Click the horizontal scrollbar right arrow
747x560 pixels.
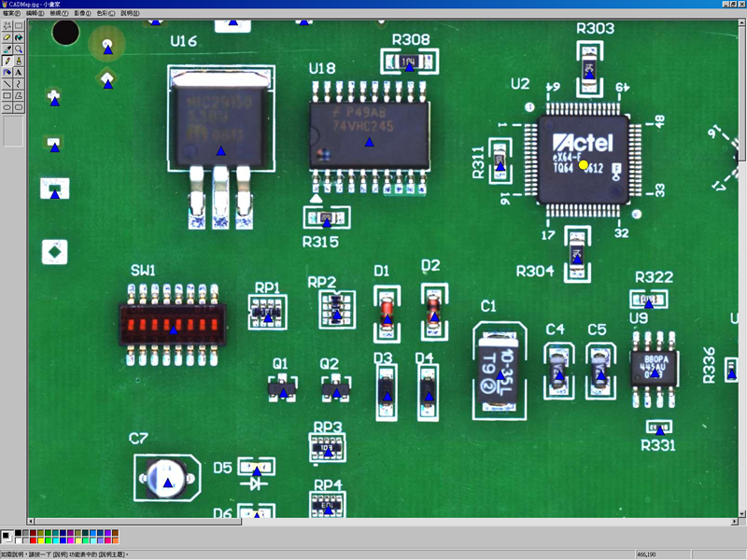[734, 522]
